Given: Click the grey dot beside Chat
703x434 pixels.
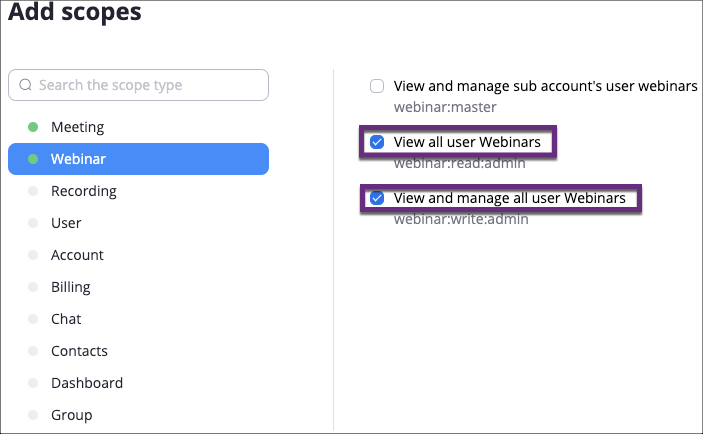Looking at the screenshot, I should (x=33, y=319).
